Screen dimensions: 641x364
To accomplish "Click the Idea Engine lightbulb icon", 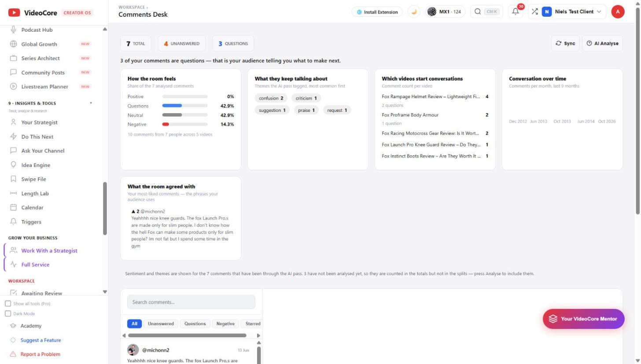I will [13, 165].
